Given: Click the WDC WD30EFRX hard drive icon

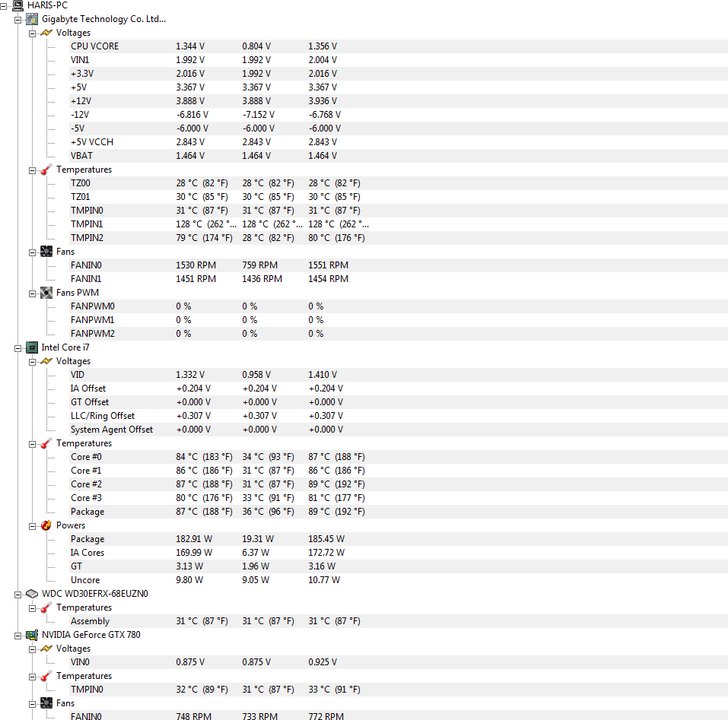Looking at the screenshot, I should (x=32, y=594).
